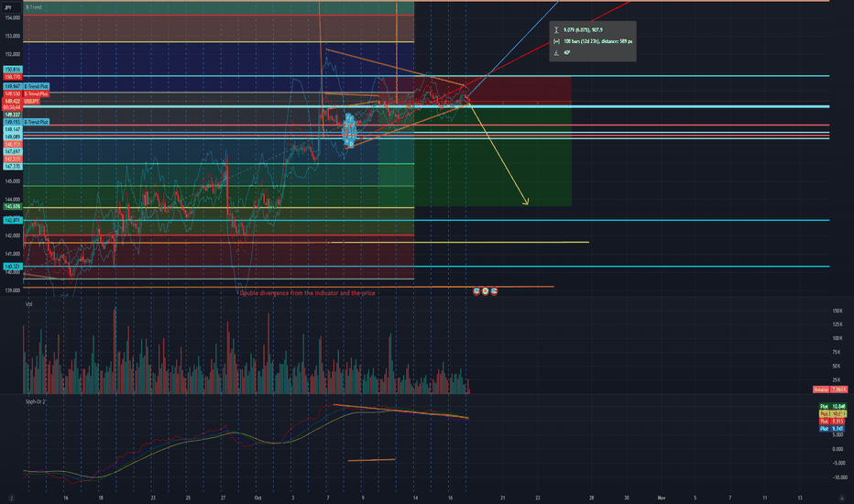
Task: Click the 150.816 cyan price label
Action: point(13,70)
